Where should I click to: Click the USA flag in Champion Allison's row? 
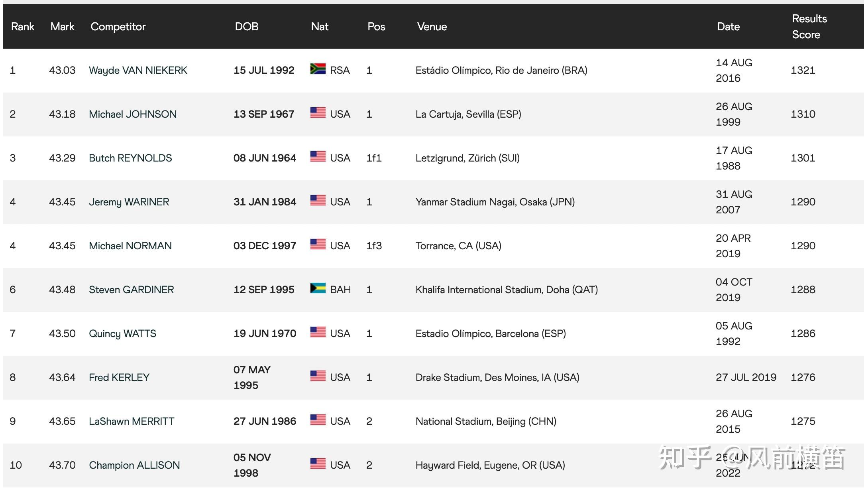click(x=318, y=464)
